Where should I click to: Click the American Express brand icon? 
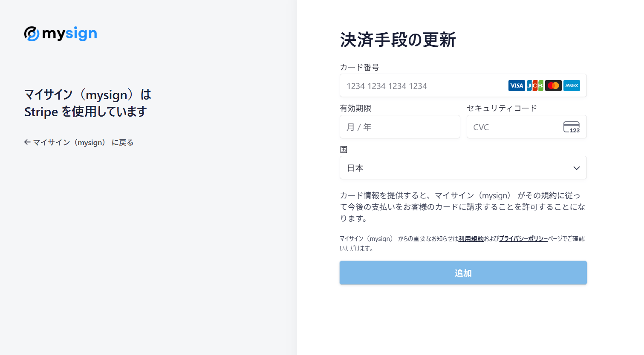pos(572,86)
